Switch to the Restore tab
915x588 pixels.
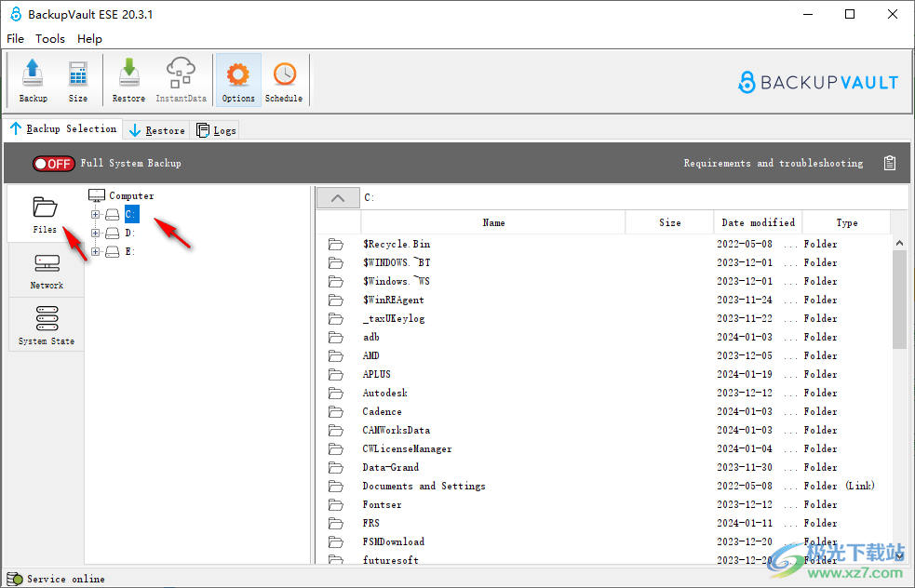tap(156, 130)
